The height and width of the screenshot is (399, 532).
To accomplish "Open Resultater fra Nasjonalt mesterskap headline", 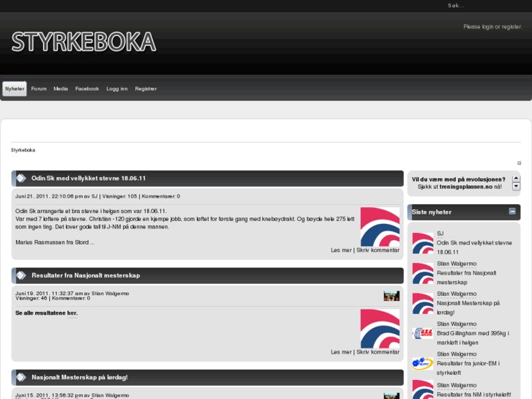I will [86, 275].
